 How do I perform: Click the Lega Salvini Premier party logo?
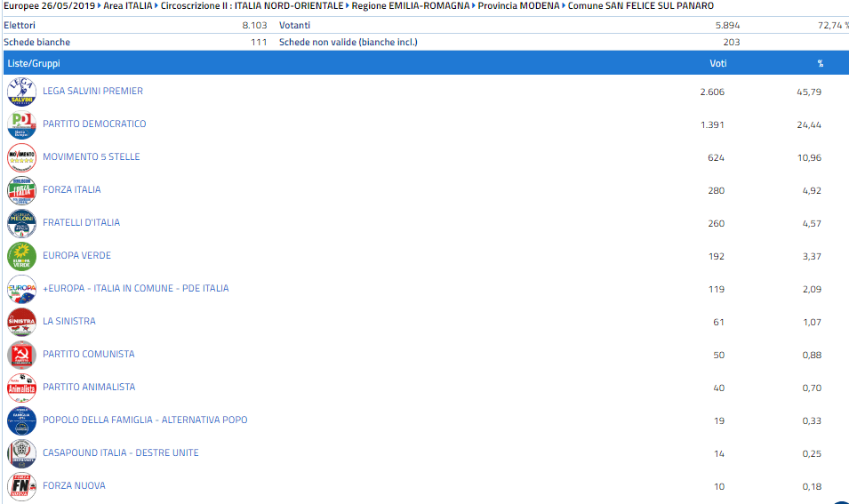click(21, 92)
